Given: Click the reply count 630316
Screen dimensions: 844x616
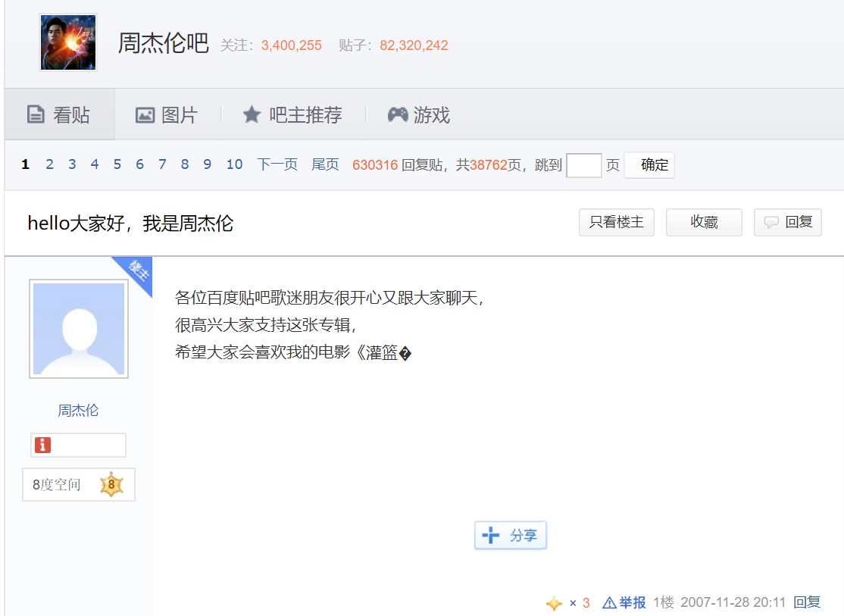Looking at the screenshot, I should (375, 164).
